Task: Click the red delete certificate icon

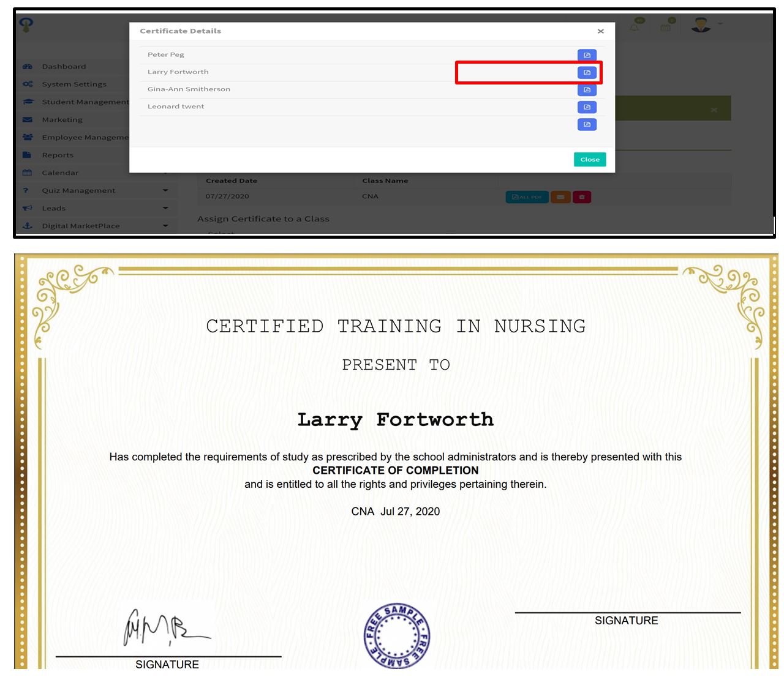Action: [582, 197]
